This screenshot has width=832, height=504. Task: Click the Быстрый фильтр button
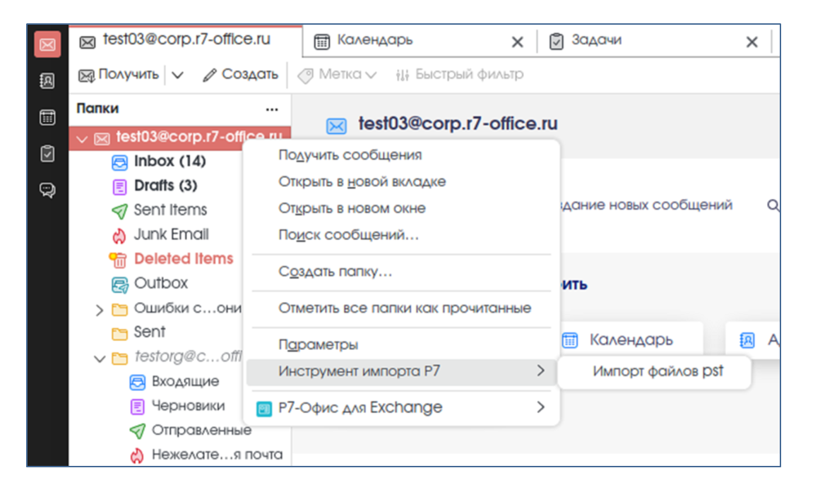[460, 75]
